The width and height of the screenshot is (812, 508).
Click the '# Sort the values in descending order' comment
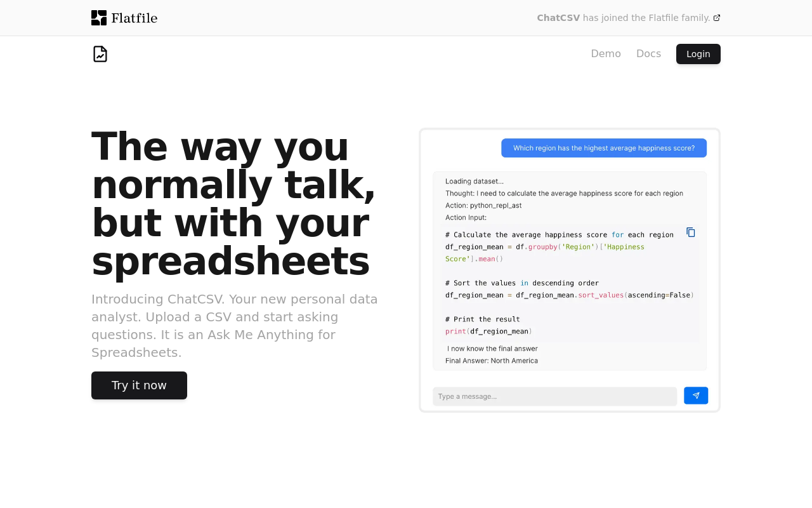point(522,283)
